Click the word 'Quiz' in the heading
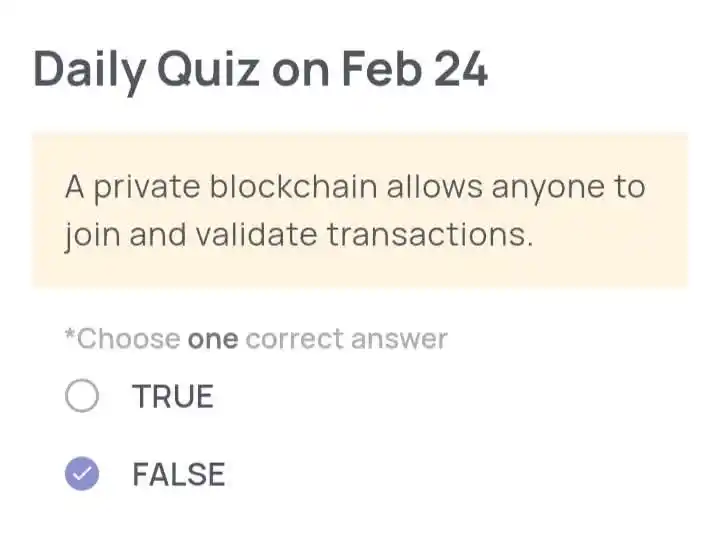The image size is (720, 552). [x=209, y=69]
